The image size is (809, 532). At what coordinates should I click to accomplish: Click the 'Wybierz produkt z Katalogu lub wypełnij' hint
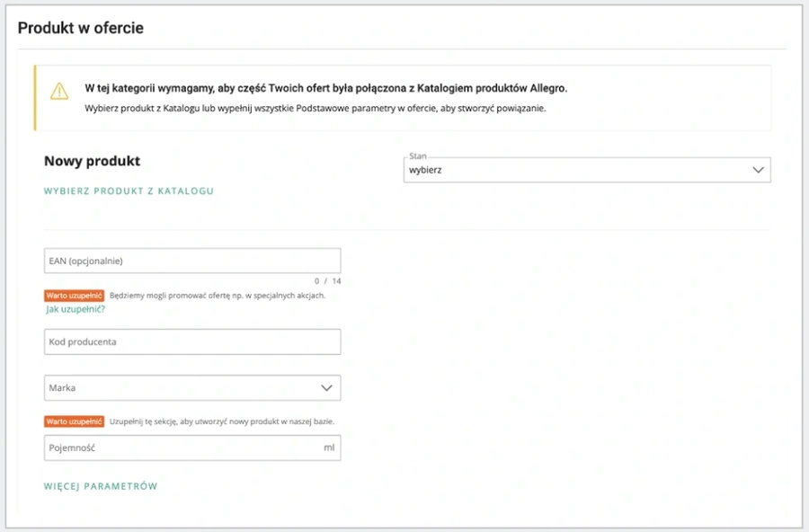pyautogui.click(x=316, y=109)
